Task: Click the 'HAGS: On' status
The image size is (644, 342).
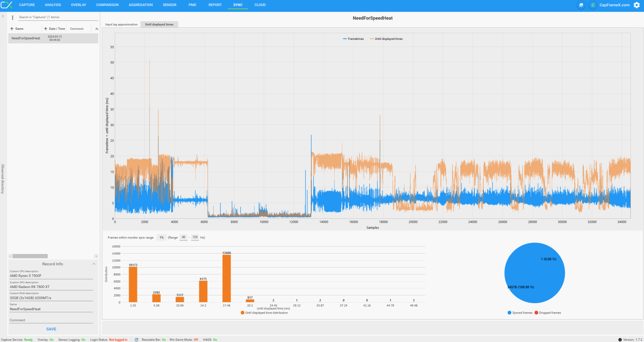Action: [210, 340]
